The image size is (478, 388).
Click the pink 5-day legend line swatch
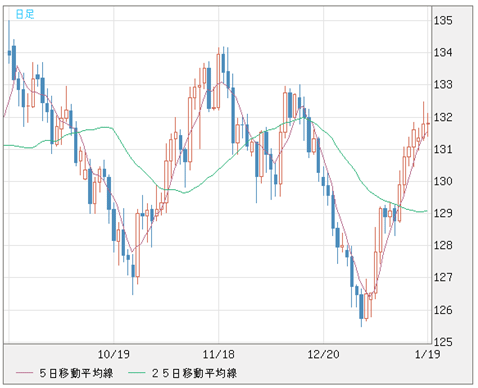tap(24, 373)
